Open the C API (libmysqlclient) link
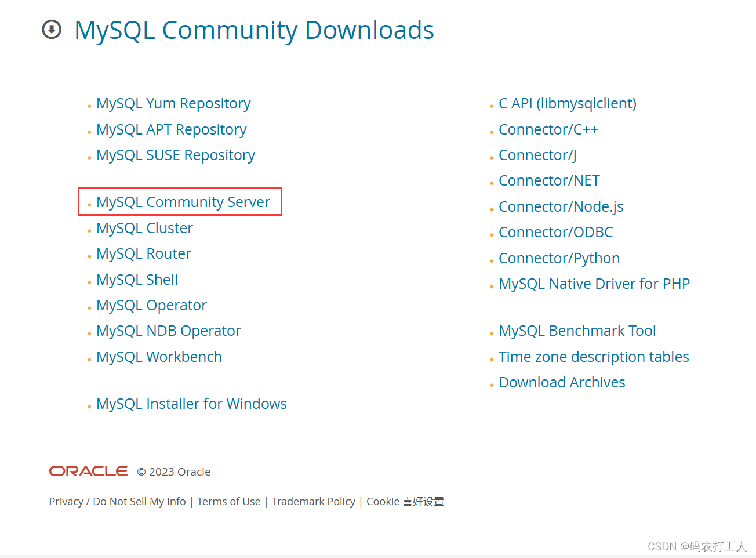This screenshot has height=558, width=756. (x=568, y=103)
